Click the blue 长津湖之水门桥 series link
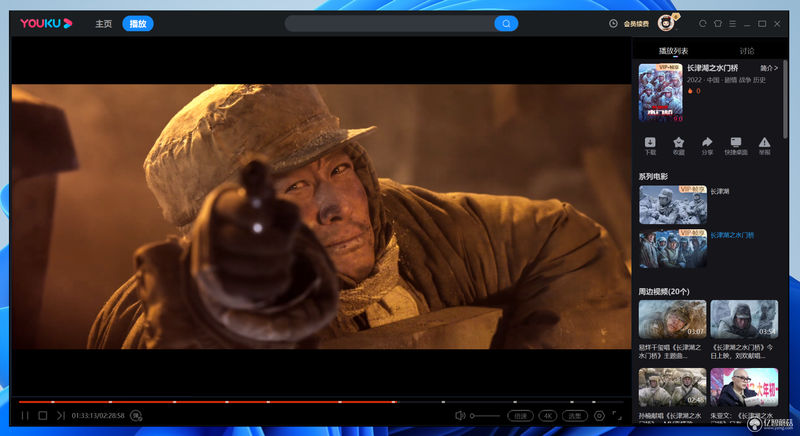The width and height of the screenshot is (800, 436). click(732, 235)
